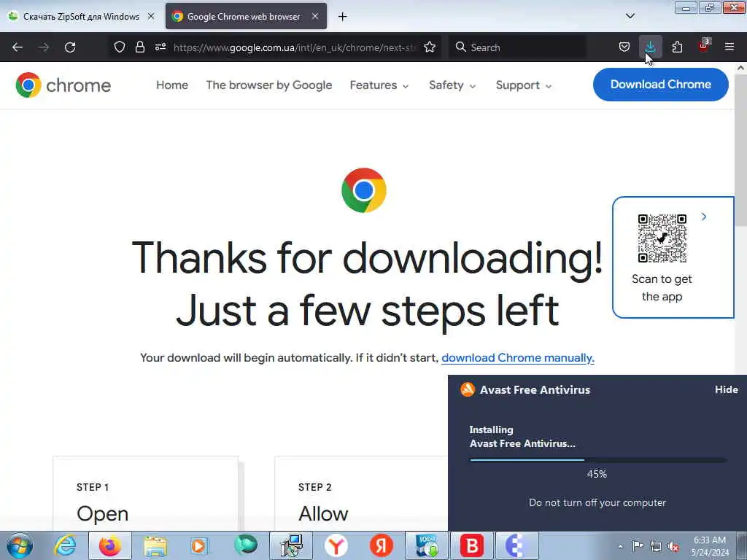Select Google Chrome web browser tab

244,17
